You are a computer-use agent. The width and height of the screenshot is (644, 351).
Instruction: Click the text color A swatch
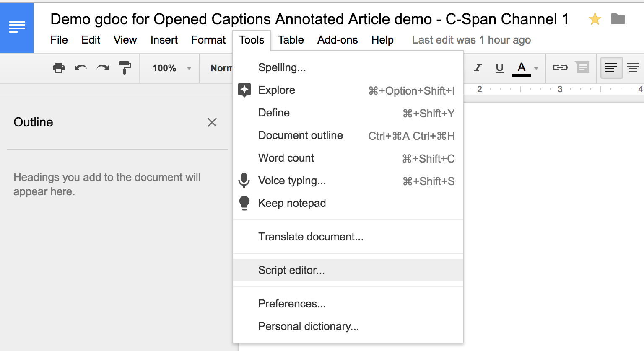point(521,68)
